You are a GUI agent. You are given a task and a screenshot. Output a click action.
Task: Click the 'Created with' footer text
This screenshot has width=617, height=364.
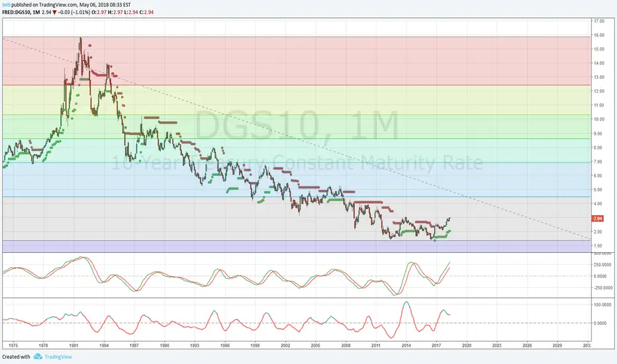coord(16,357)
